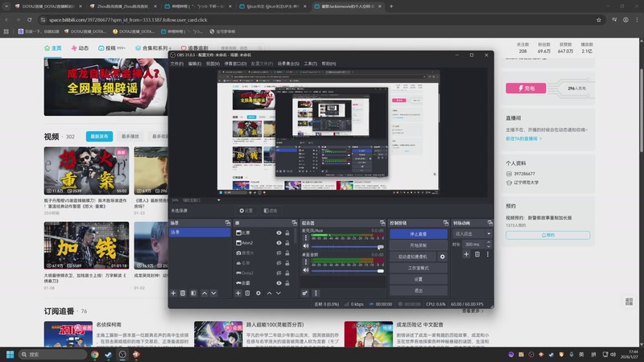Hide the Aion2 source eye icon
Image resolution: width=644 pixels, height=362 pixels.
(279, 243)
